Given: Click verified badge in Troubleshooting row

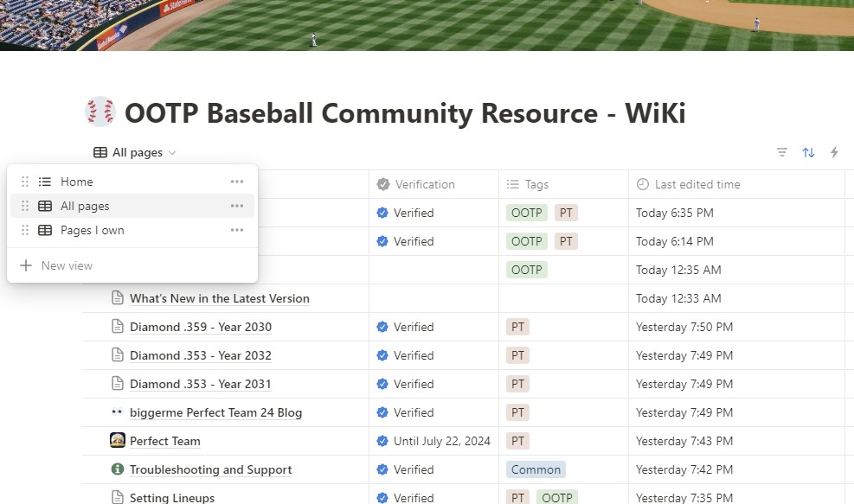Looking at the screenshot, I should pos(382,469).
